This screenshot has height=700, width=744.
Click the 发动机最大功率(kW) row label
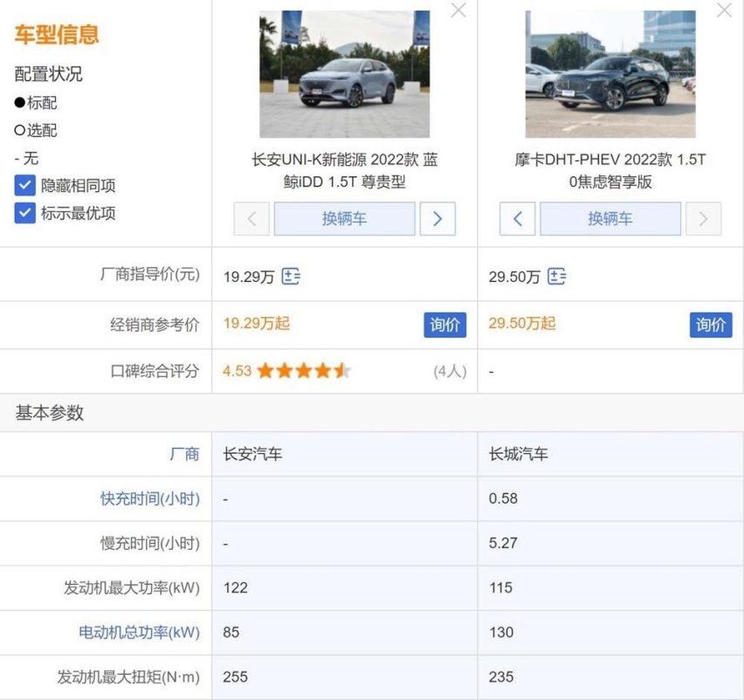coord(132,588)
